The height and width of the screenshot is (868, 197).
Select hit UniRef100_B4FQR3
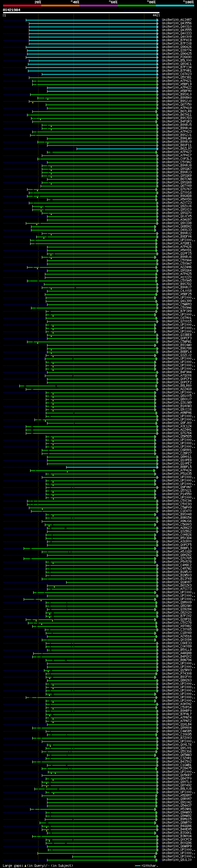177,121
